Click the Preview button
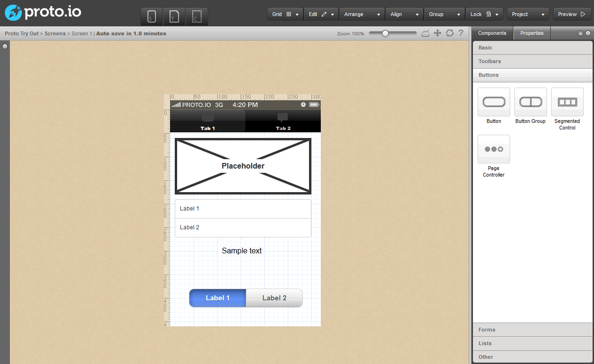Viewport: 594px width, 364px height. [x=572, y=14]
